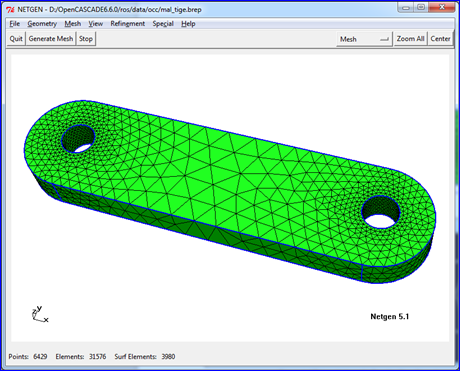Minimize the NETGEN window
Viewport: 460px width, 371px height.
(406, 7)
